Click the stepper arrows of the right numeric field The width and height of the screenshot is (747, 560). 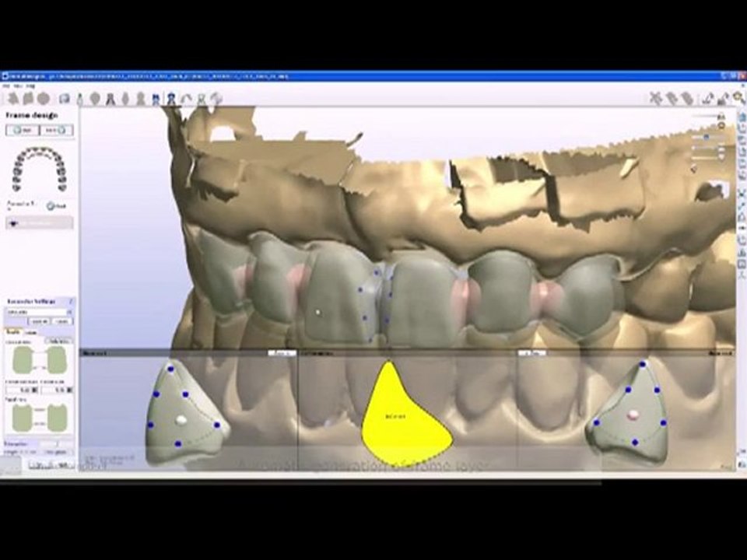click(x=70, y=390)
